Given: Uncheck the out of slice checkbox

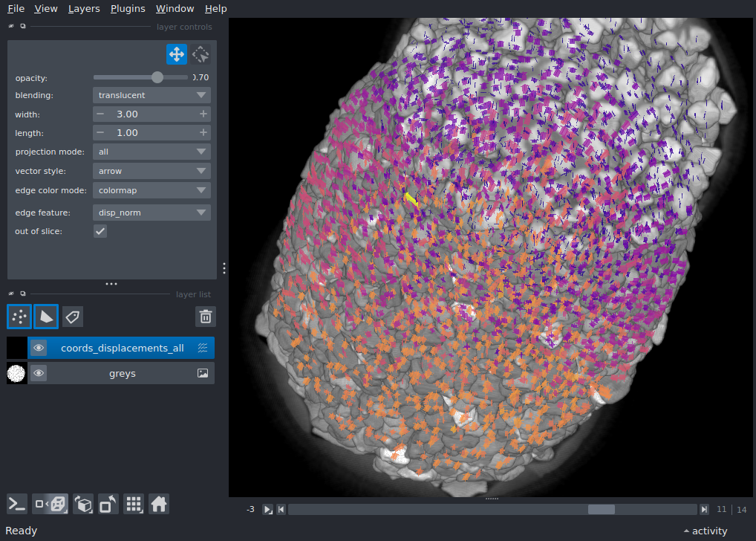Looking at the screenshot, I should pyautogui.click(x=100, y=231).
